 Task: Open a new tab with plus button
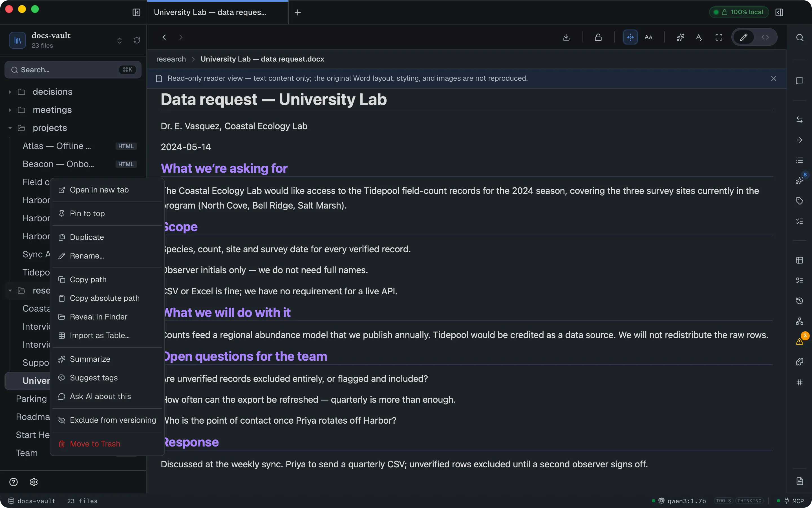298,12
